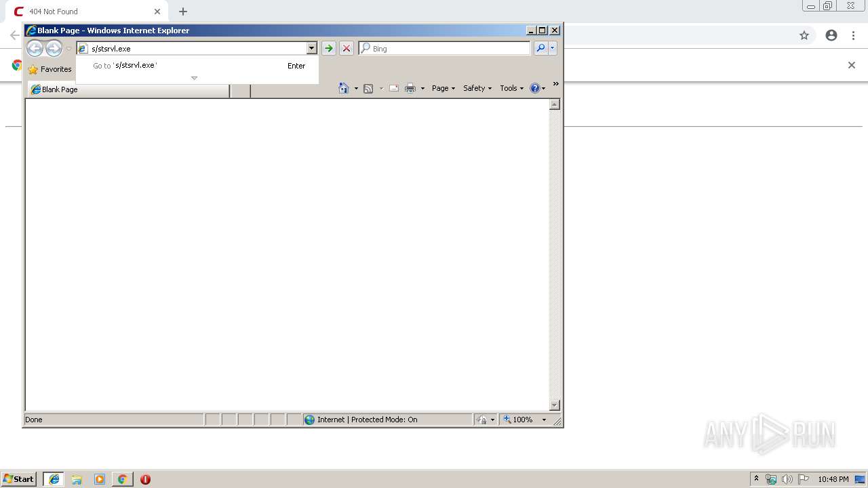Click Action Center flag tray icon
This screenshot has height=488, width=868.
(x=804, y=479)
